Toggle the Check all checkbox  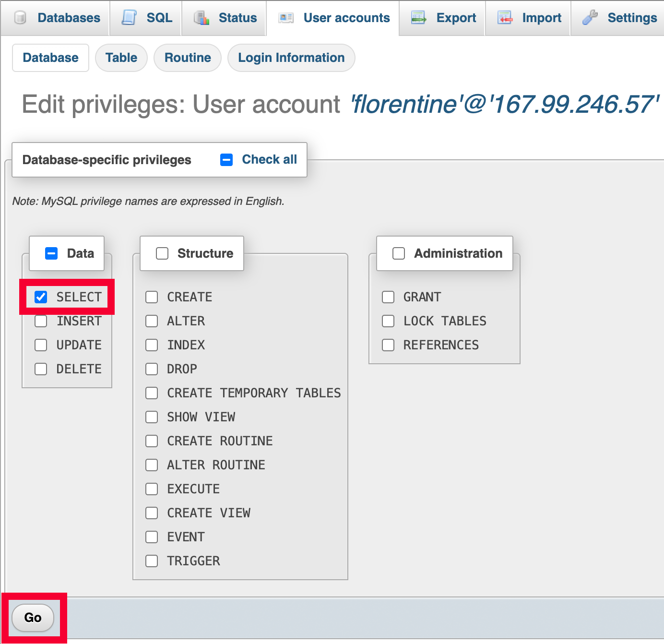point(226,160)
